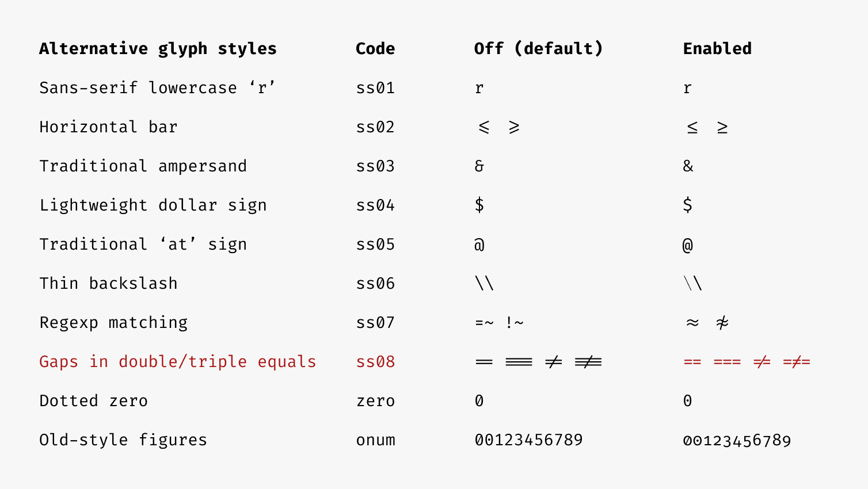Select the "Enabled" column header
This screenshot has height=489, width=868.
click(x=717, y=49)
